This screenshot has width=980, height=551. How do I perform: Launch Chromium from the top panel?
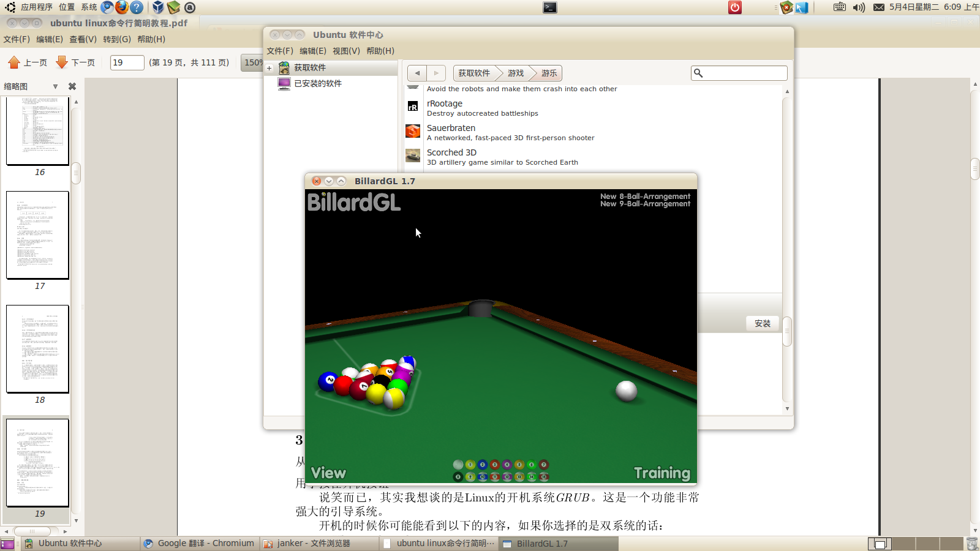108,7
